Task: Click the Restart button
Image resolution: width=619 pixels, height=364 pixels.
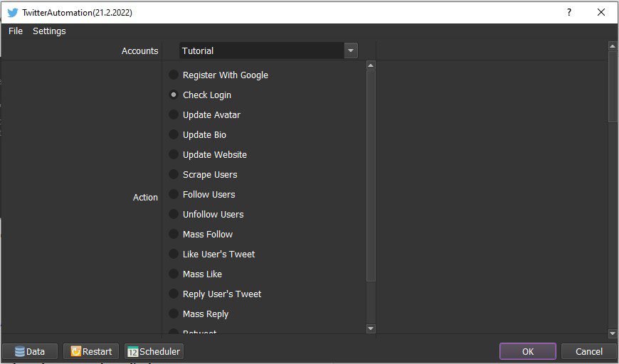Action: tap(91, 351)
